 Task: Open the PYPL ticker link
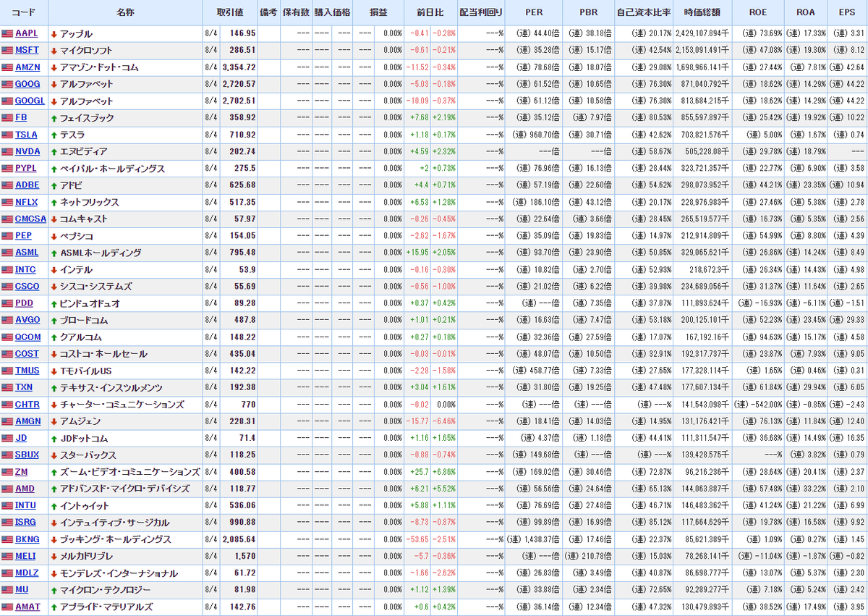point(26,168)
